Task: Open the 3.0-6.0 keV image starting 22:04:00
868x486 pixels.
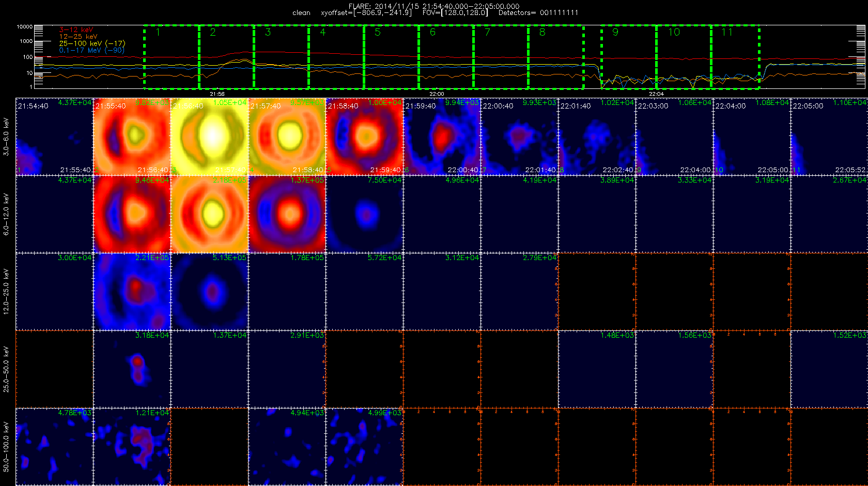Action: (752, 136)
